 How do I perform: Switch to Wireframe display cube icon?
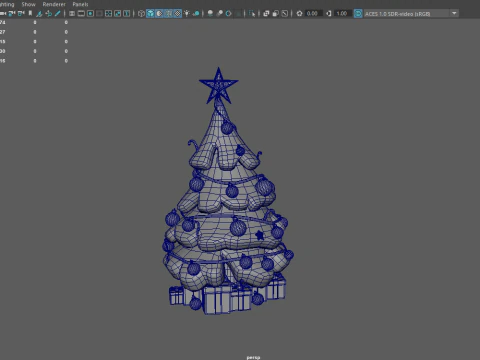(x=141, y=13)
